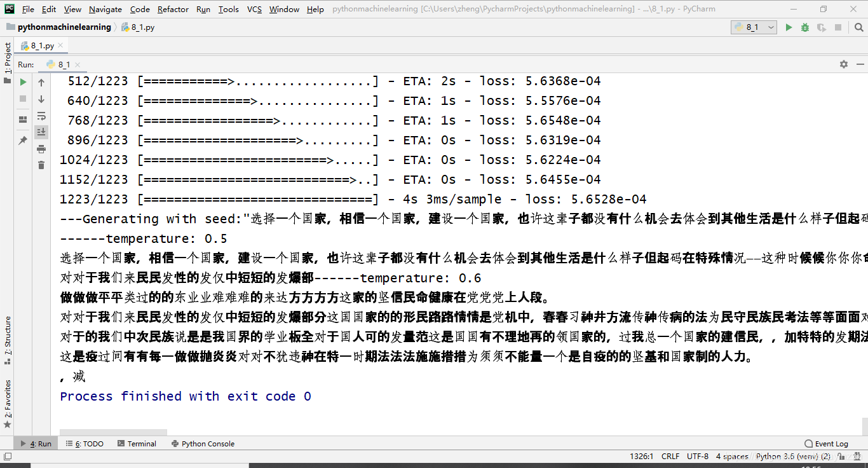The image size is (868, 468).
Task: Switch to the 4: Run tool window
Action: (36, 444)
